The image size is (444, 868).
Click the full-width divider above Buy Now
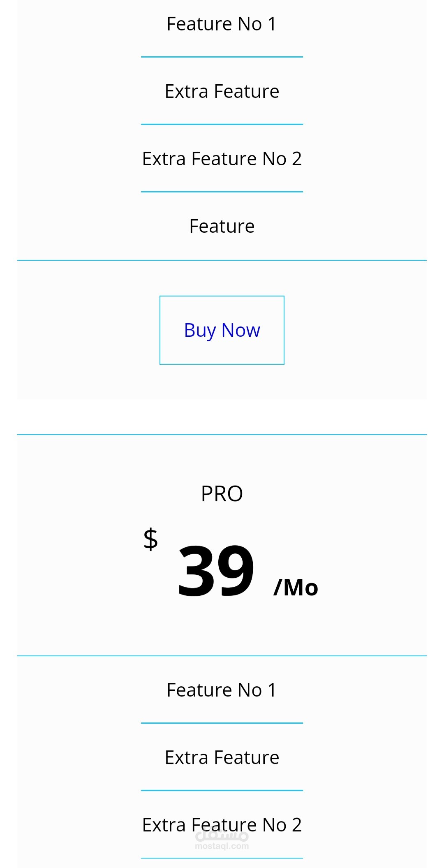coord(222,260)
